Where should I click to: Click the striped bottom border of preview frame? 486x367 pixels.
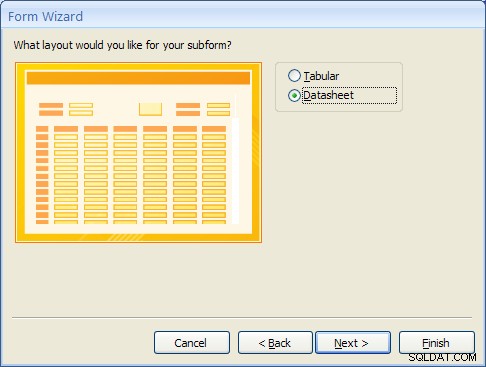coord(138,237)
